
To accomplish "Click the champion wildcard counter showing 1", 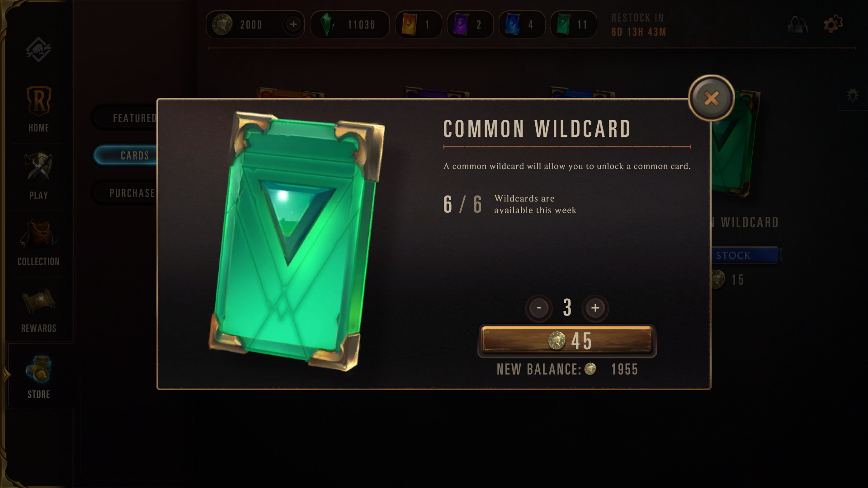I will pyautogui.click(x=418, y=24).
